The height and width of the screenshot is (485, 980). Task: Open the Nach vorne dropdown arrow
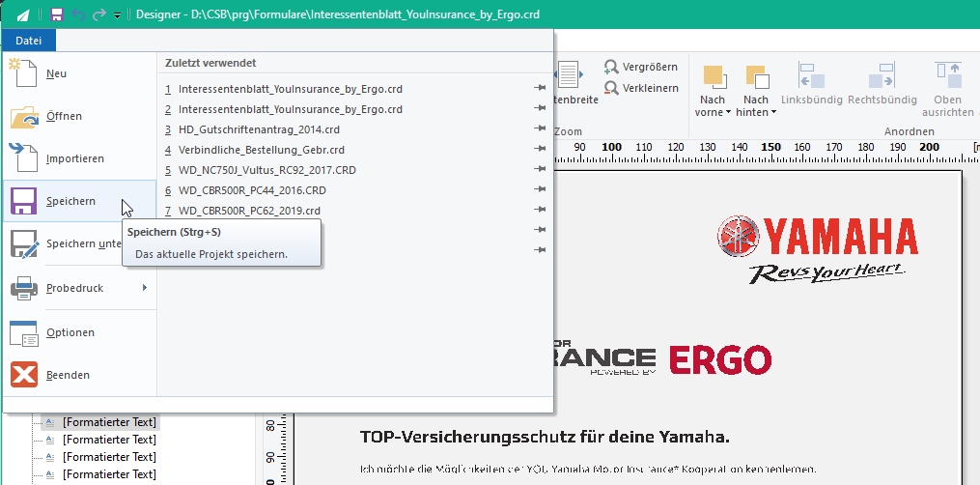729,112
